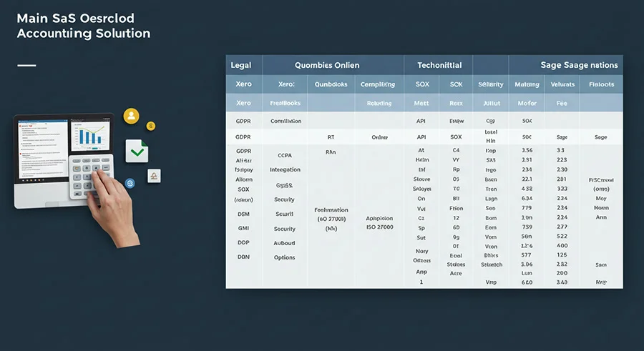This screenshot has width=644, height=351.
Task: Click the "RT" cell
Action: coord(331,137)
